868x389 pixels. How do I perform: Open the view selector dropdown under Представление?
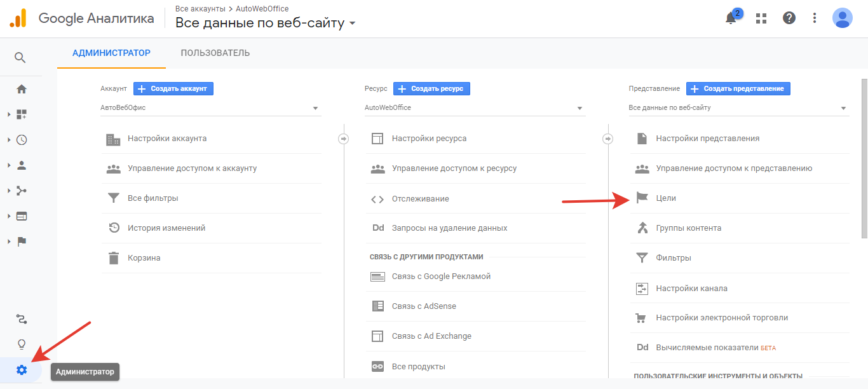738,108
